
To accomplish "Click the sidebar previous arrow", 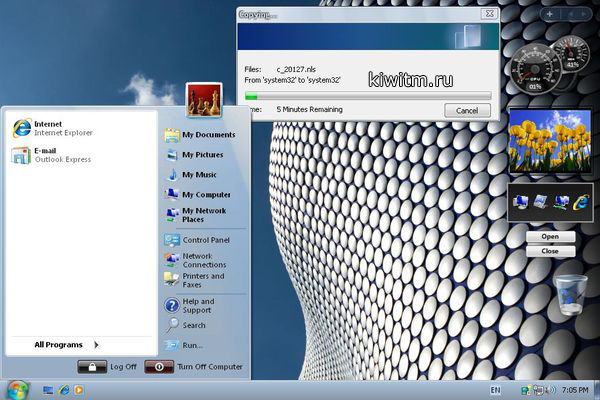I will 571,14.
